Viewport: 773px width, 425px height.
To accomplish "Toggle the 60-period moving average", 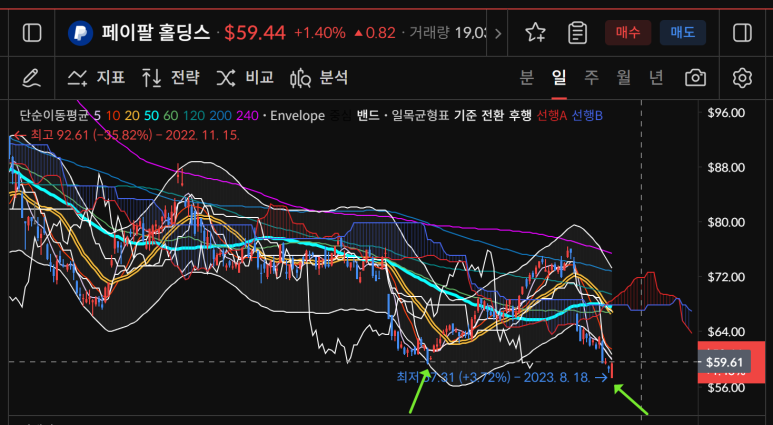I will click(x=171, y=116).
